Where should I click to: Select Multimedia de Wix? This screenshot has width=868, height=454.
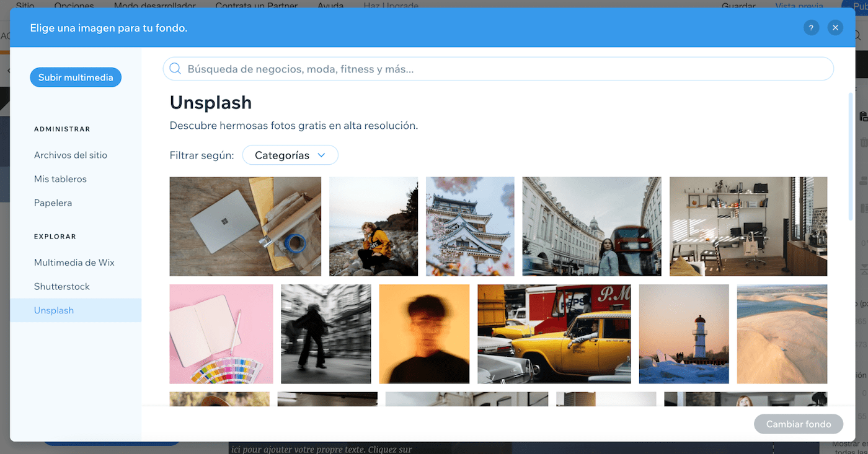coord(74,263)
